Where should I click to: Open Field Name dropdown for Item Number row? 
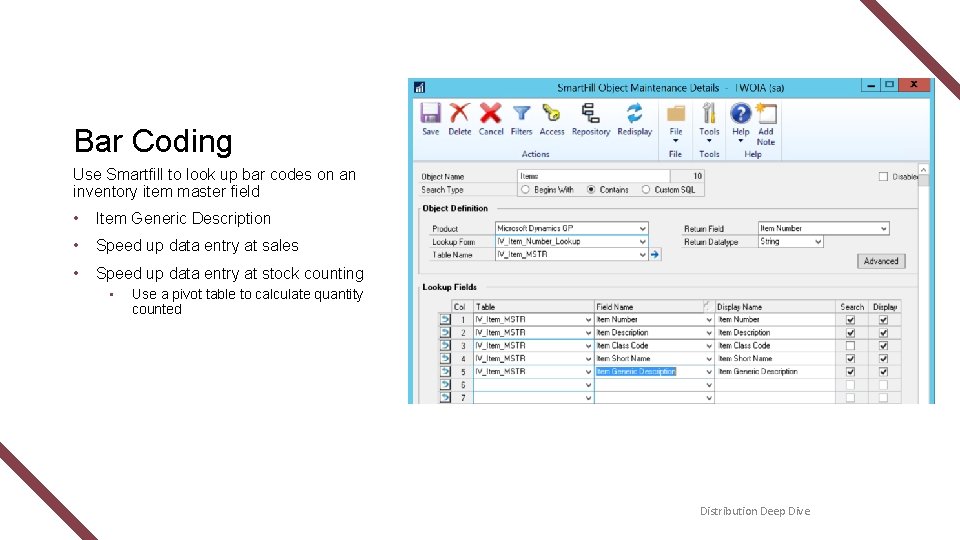[709, 320]
